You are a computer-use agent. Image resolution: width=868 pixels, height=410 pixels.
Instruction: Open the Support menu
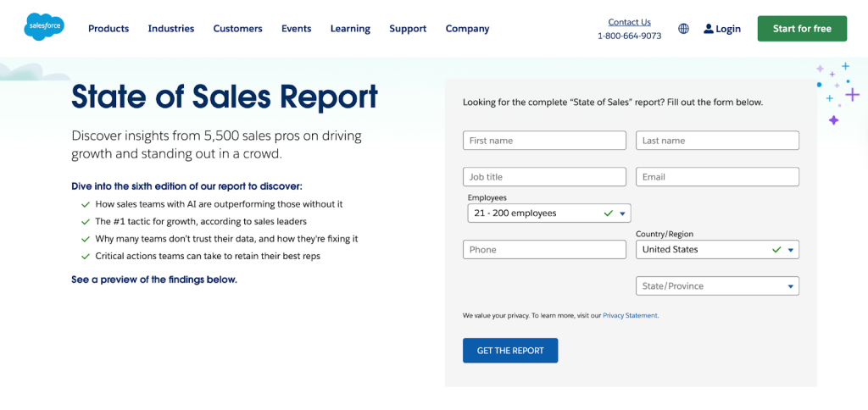[408, 29]
